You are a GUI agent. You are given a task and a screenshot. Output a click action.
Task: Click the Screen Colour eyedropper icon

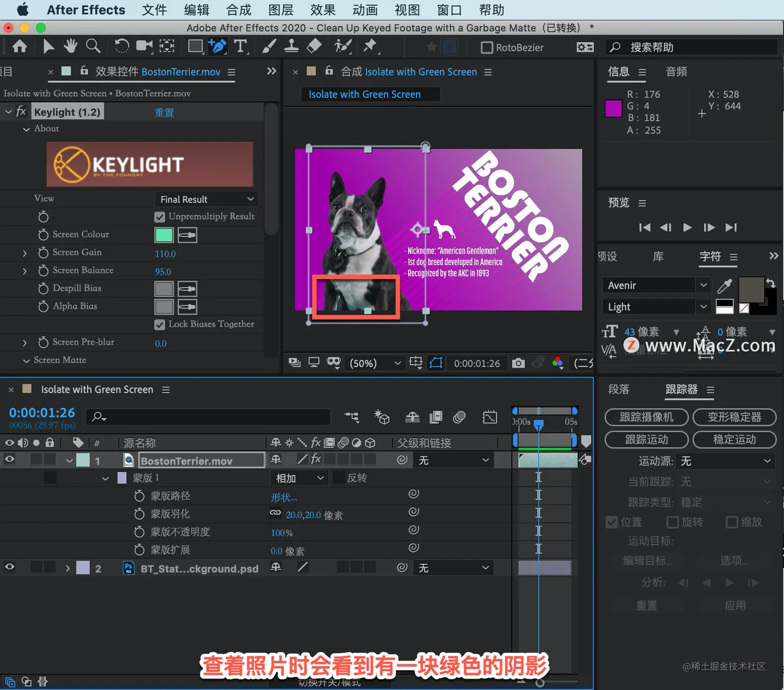[187, 235]
